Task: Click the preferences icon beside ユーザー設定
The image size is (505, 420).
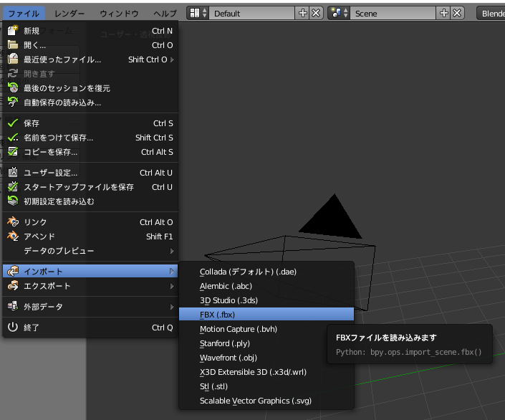Action: pyautogui.click(x=13, y=173)
